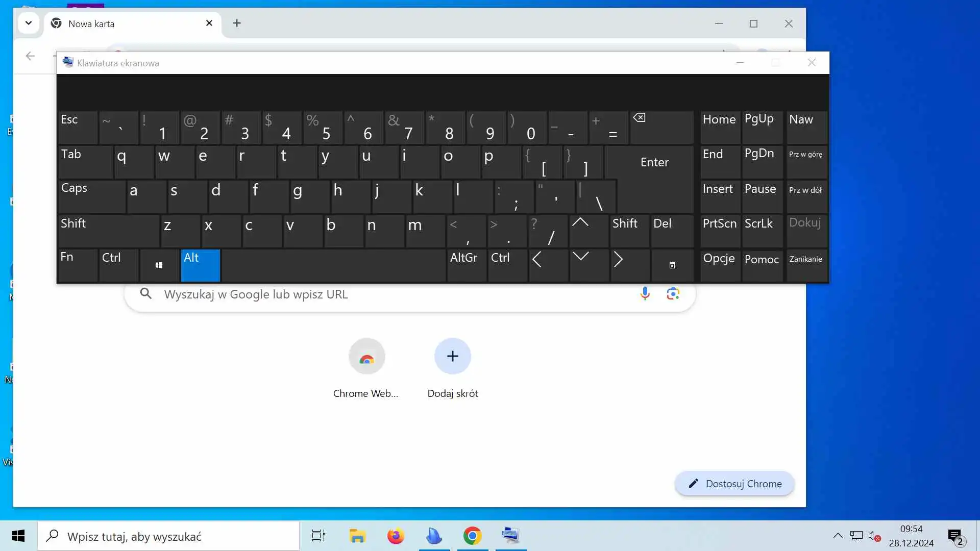980x551 pixels.
Task: Open the Chrome Web Store shortcut
Action: tap(366, 357)
